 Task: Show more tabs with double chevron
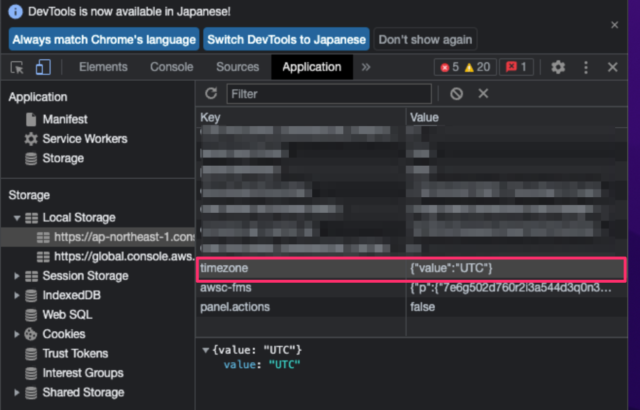click(366, 67)
